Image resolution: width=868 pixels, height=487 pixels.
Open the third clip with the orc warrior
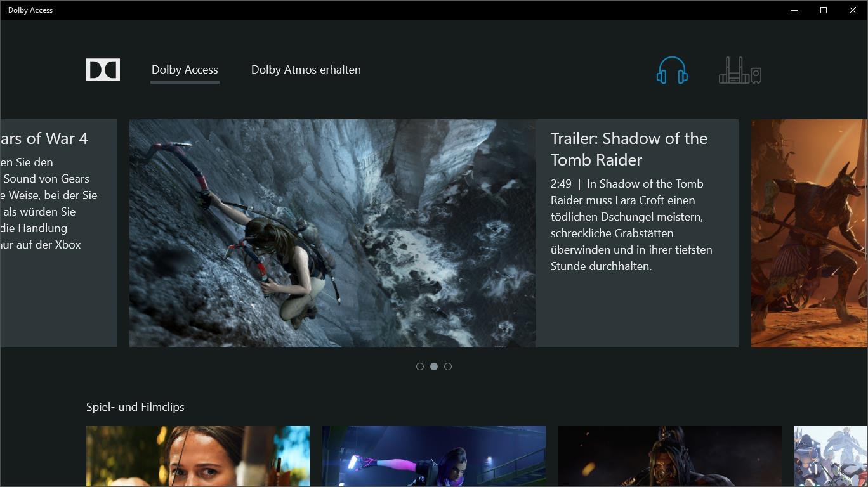[670, 457]
